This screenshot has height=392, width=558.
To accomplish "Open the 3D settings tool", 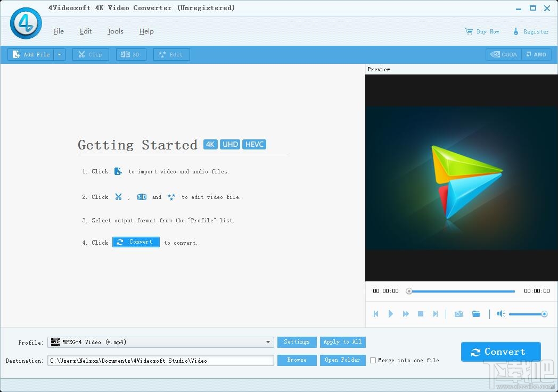I will tap(131, 54).
